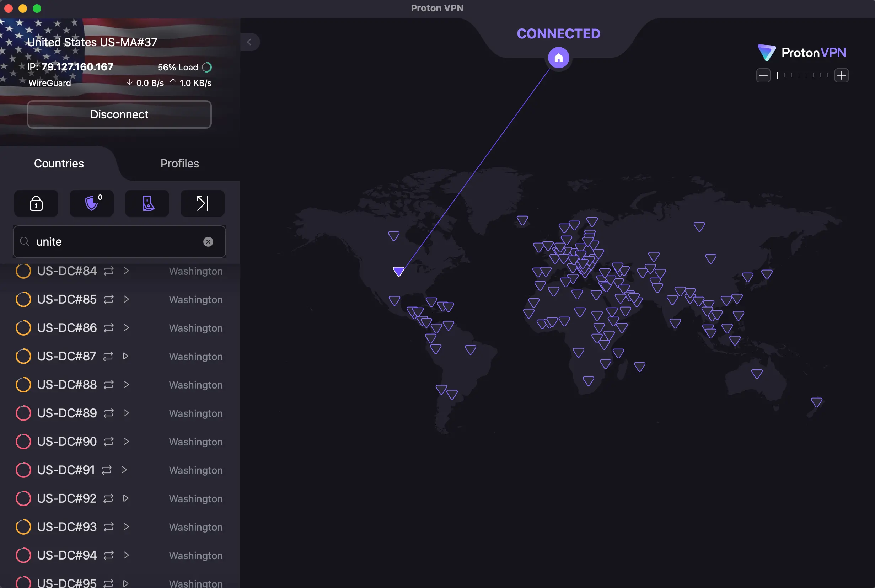Screen dimensions: 875x588
Task: Click the search magnifier icon
Action: tap(25, 241)
